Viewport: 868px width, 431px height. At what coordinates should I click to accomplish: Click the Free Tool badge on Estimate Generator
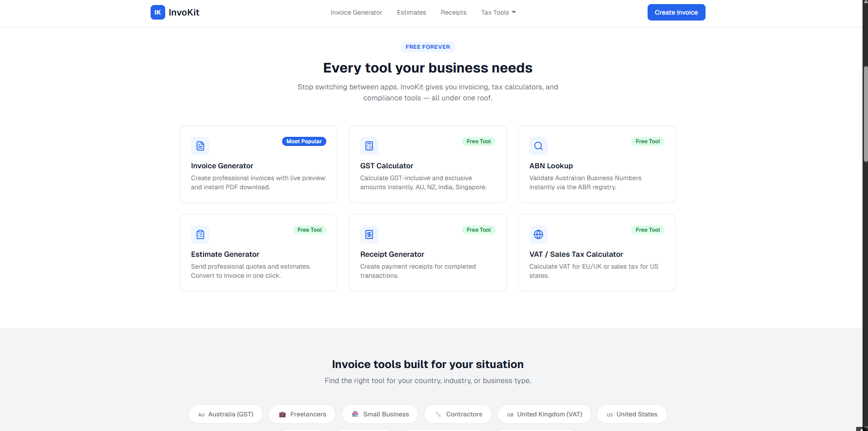click(x=309, y=230)
